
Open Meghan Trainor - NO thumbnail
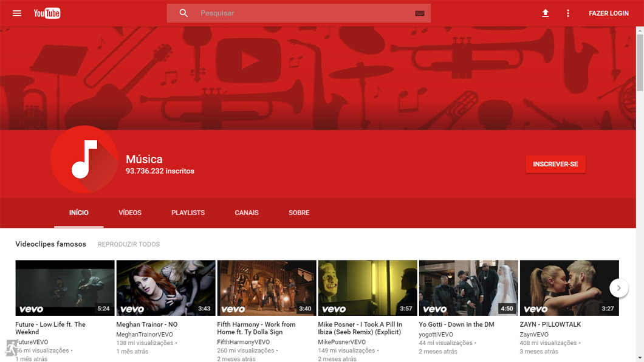[x=166, y=288]
